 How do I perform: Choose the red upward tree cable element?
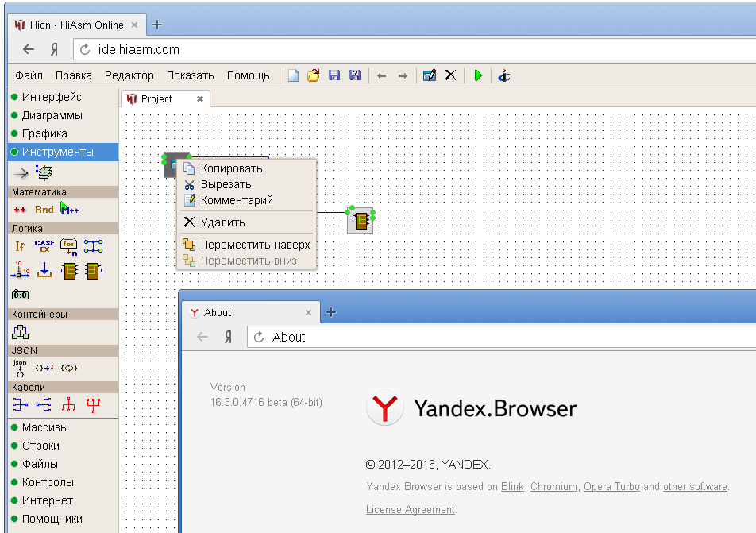point(68,404)
